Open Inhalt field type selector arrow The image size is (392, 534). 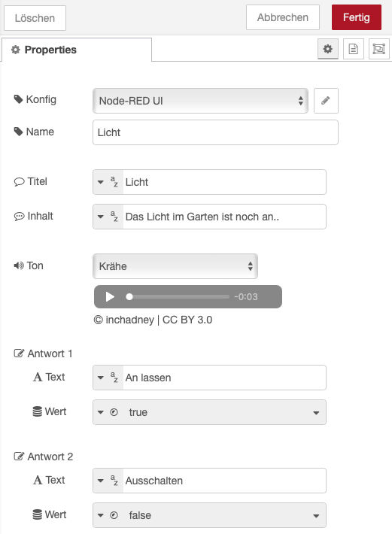(x=101, y=217)
